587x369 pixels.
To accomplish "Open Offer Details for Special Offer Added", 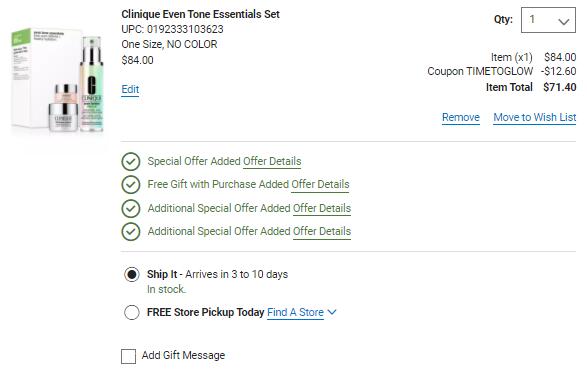I will (x=272, y=161).
